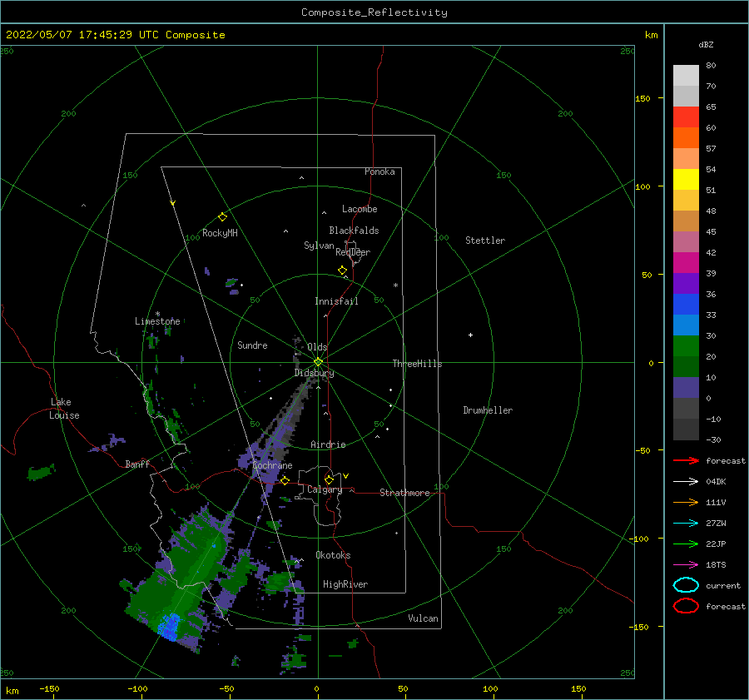Click the cyan 27ZW arrow in legend
749x700 pixels.
point(686,524)
